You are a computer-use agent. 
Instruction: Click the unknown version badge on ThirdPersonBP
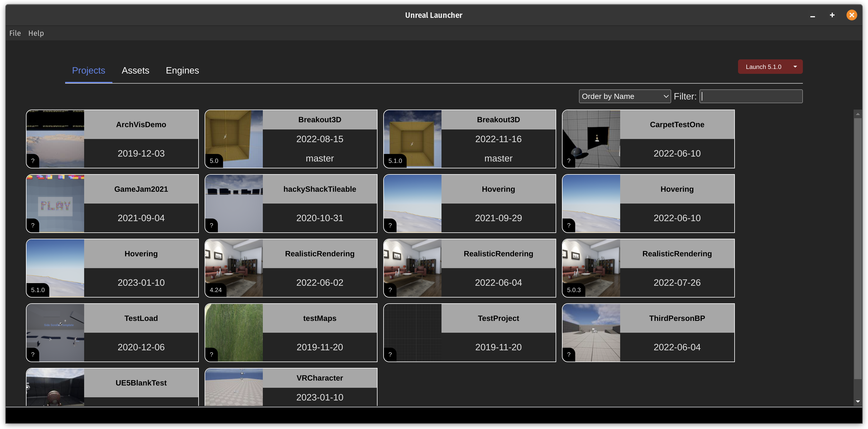point(569,355)
